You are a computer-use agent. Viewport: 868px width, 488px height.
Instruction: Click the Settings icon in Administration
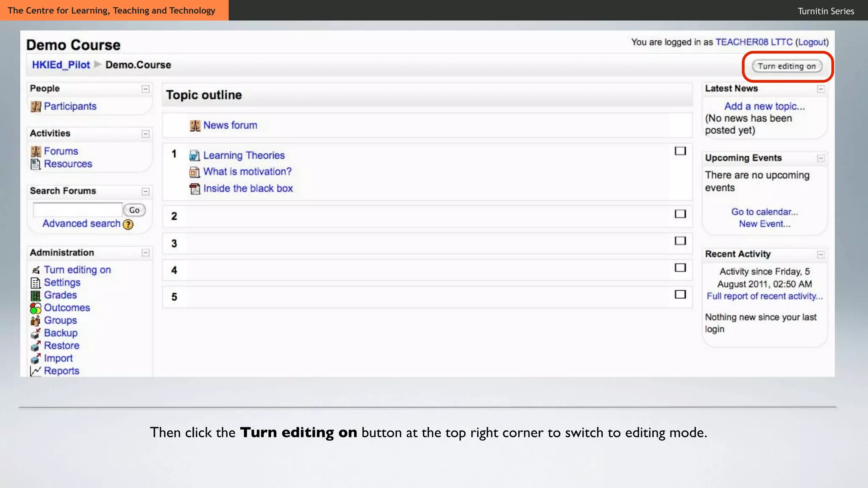pos(36,283)
